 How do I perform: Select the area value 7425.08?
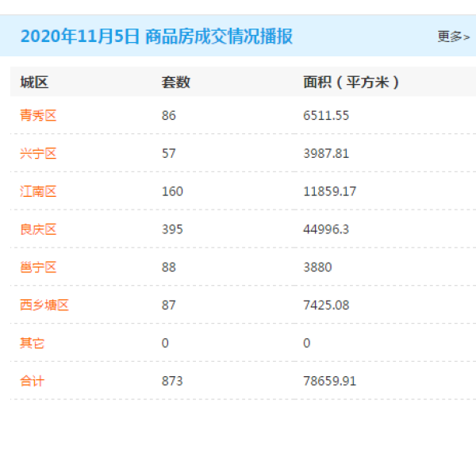tap(326, 306)
